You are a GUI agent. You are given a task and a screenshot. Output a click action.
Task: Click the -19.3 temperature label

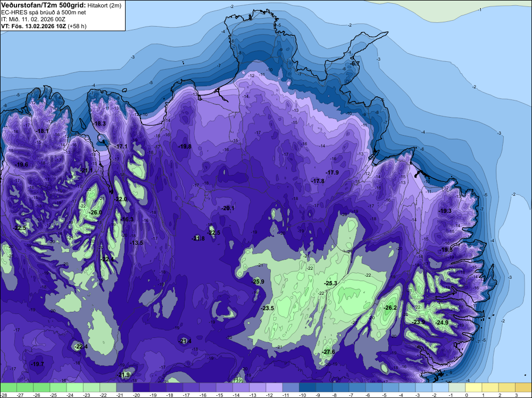coord(445,211)
